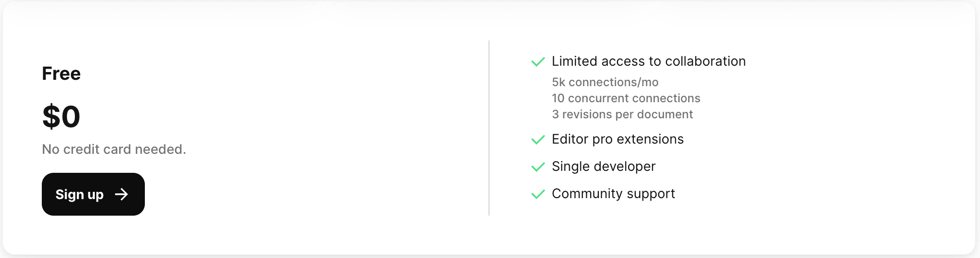Click the checkmark next to Single developer

[x=538, y=167]
